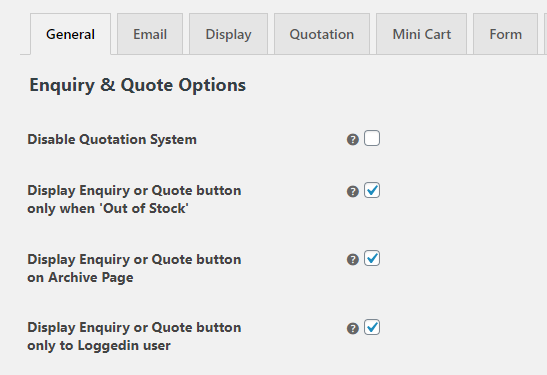Click help icon for Loggedin user option
The image size is (547, 375).
click(353, 328)
